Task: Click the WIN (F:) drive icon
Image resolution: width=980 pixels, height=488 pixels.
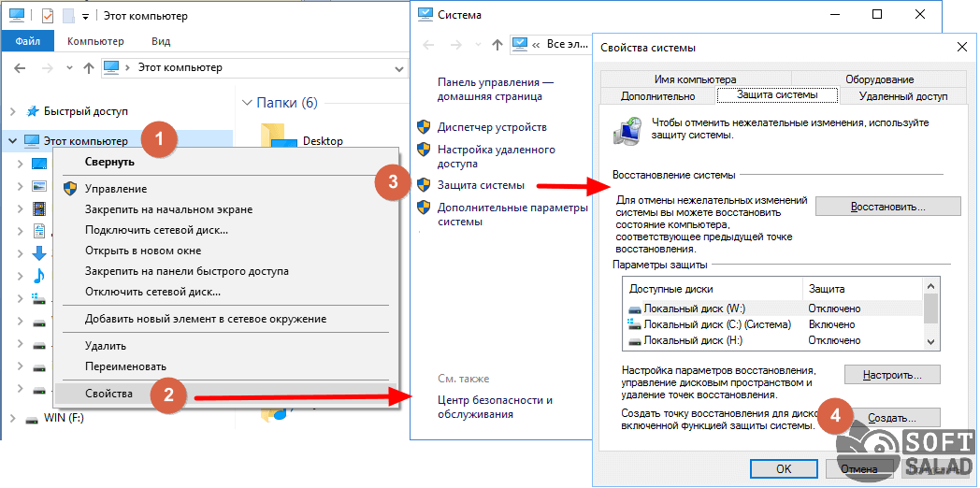Action: (x=33, y=418)
